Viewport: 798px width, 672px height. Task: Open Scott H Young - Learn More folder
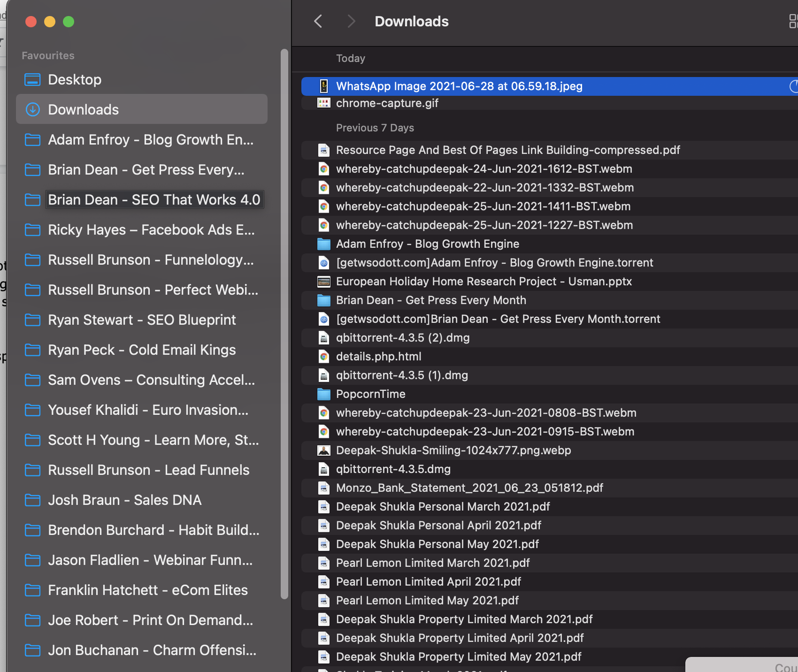point(142,440)
